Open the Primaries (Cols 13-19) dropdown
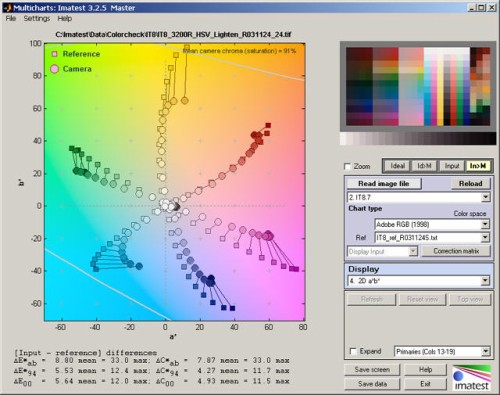The image size is (500, 395). 442,351
